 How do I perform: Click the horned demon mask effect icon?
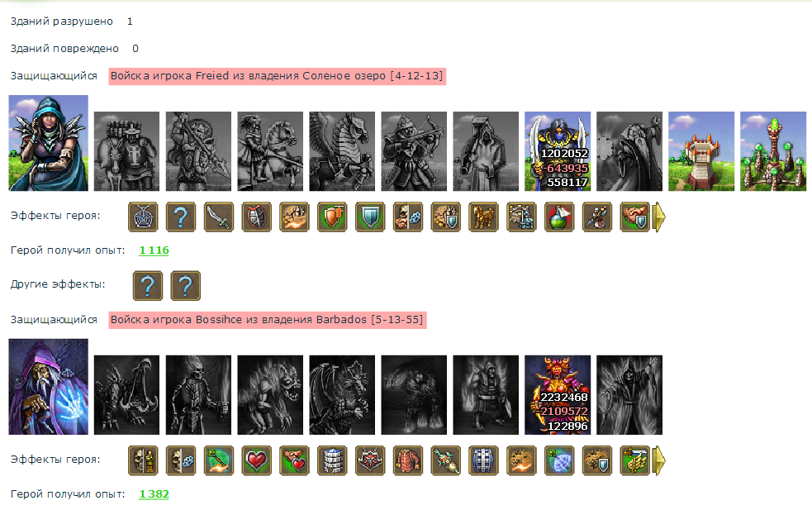[x=370, y=460]
